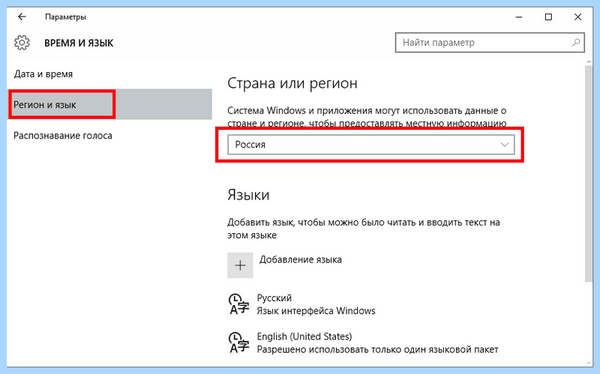
Task: Click the Разрешено использовать только один языковой пакет text
Action: point(377,350)
